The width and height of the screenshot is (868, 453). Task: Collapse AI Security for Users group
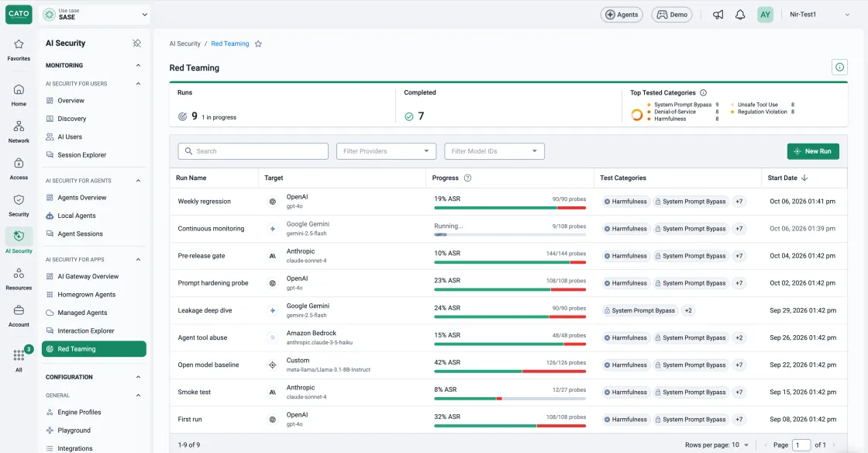tap(138, 84)
